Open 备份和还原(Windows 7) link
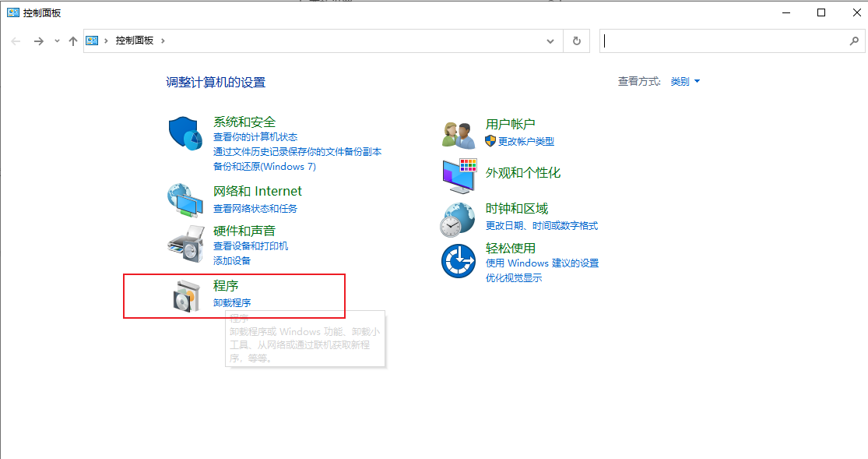The height and width of the screenshot is (459, 868). pos(265,166)
